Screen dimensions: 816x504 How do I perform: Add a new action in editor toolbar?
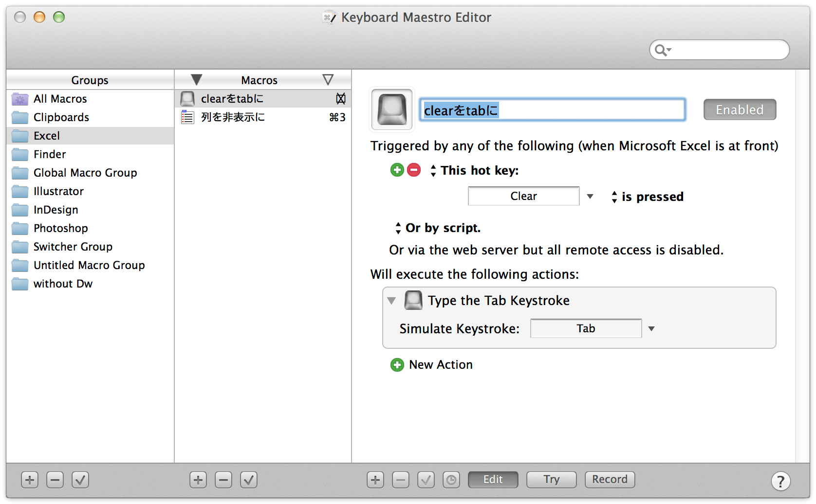(375, 480)
